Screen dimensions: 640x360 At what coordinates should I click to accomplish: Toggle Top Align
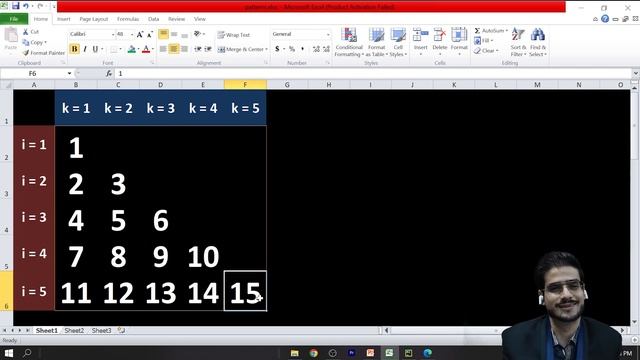coord(163,34)
